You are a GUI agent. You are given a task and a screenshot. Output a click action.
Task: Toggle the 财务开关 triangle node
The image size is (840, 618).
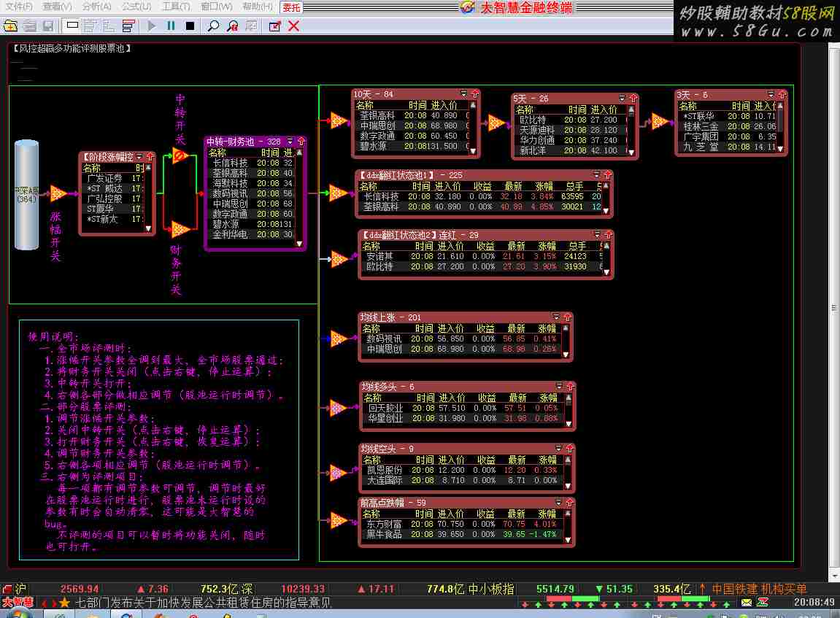tap(180, 229)
